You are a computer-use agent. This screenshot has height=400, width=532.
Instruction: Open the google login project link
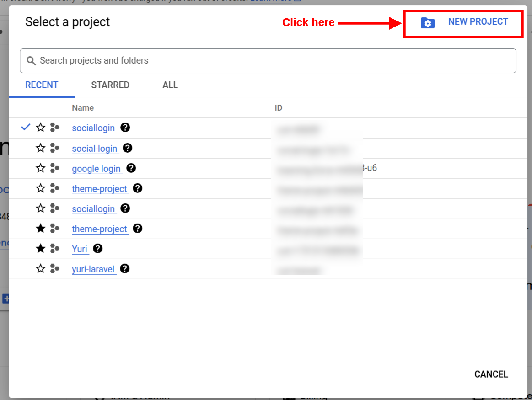coord(96,169)
